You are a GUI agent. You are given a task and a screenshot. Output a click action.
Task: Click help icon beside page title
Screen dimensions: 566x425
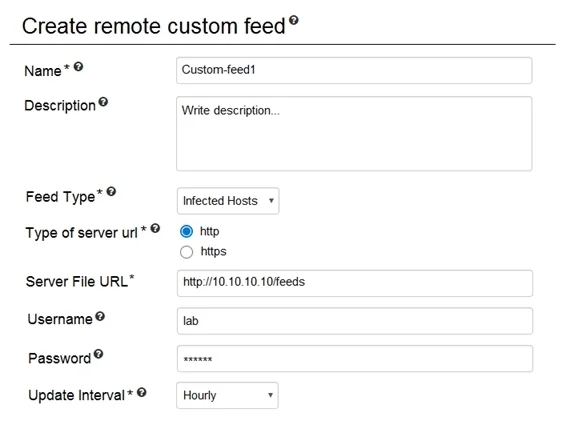point(294,20)
